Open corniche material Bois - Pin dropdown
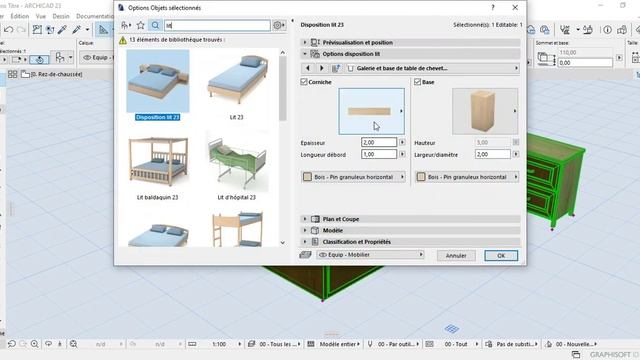Viewport: 640px width, 360px height. [x=353, y=177]
